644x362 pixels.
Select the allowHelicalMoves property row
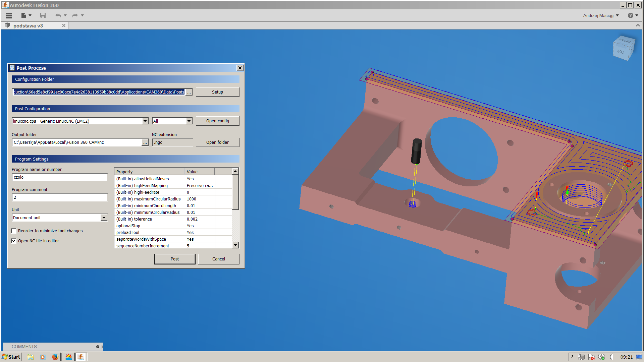[173, 179]
